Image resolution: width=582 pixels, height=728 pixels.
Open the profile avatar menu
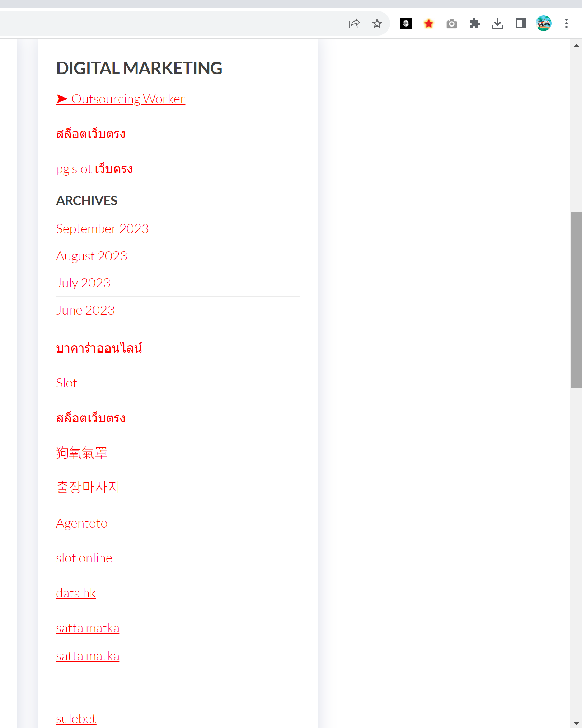543,24
